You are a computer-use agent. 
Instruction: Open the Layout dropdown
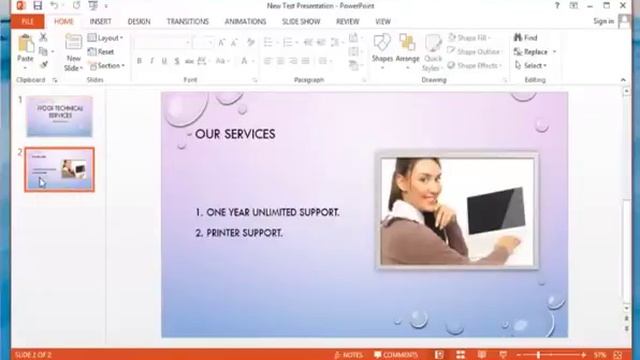(x=105, y=38)
